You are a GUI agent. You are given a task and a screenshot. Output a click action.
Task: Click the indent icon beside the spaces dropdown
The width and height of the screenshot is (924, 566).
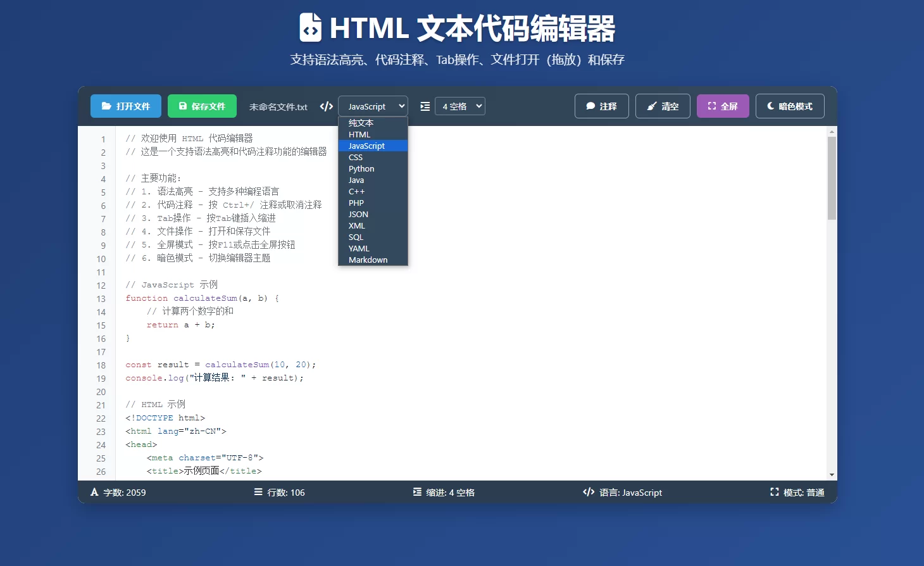click(x=425, y=106)
